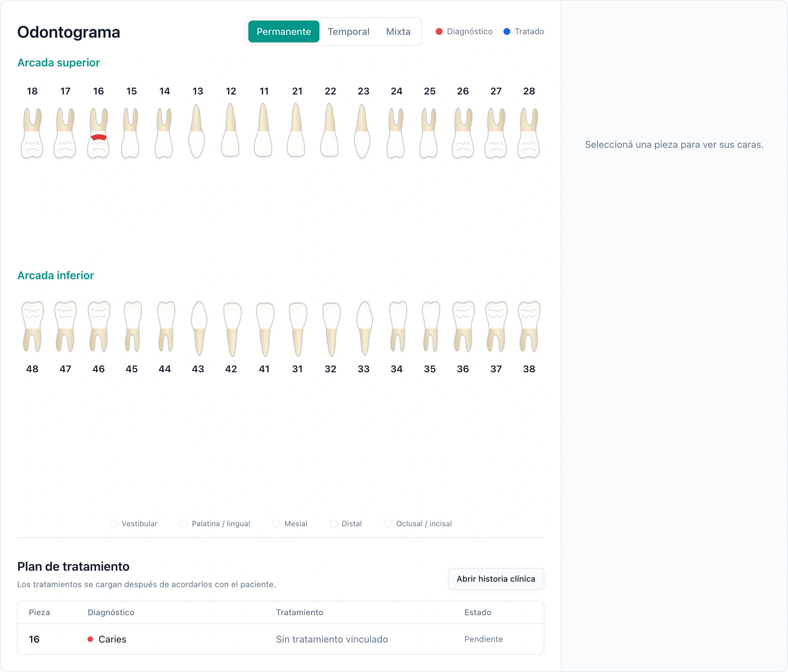Select upper incisor tooth 11
The height and width of the screenshot is (672, 788).
263,130
